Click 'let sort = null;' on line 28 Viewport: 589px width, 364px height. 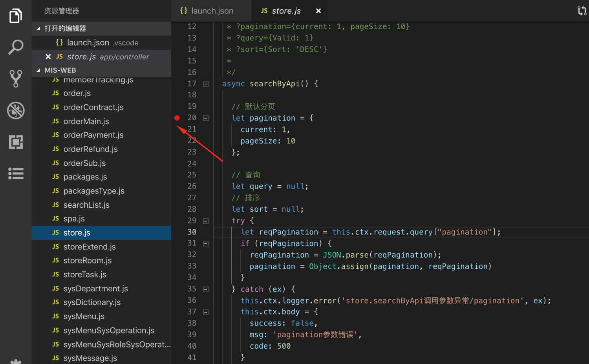[268, 209]
